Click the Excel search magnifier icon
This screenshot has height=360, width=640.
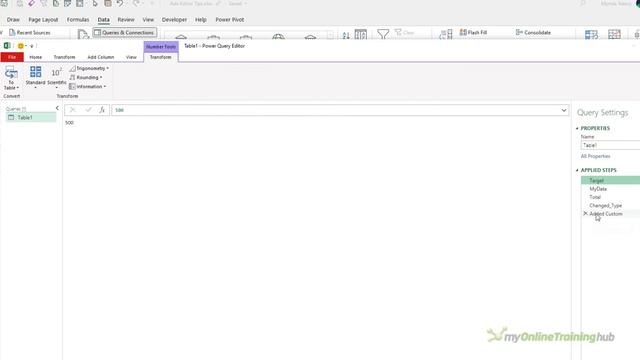(x=583, y=3)
